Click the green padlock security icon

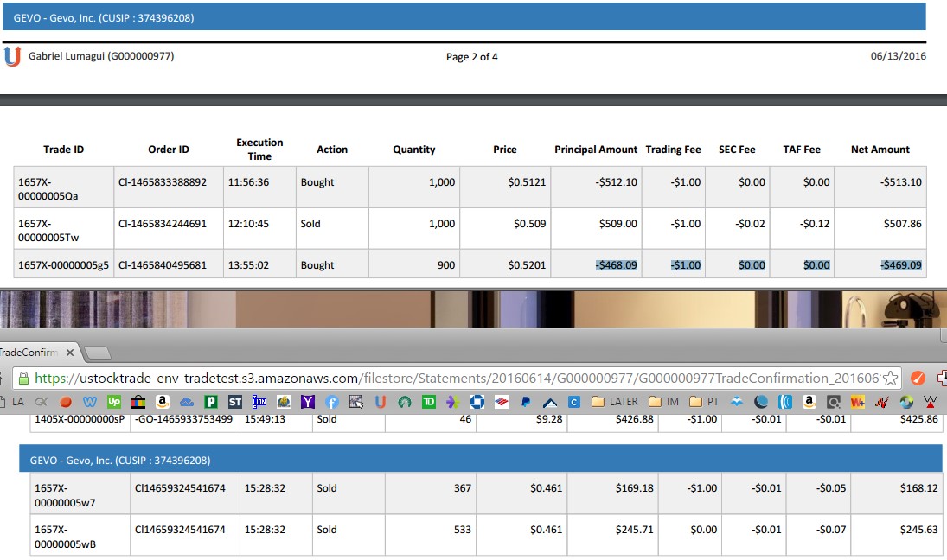[x=23, y=379]
